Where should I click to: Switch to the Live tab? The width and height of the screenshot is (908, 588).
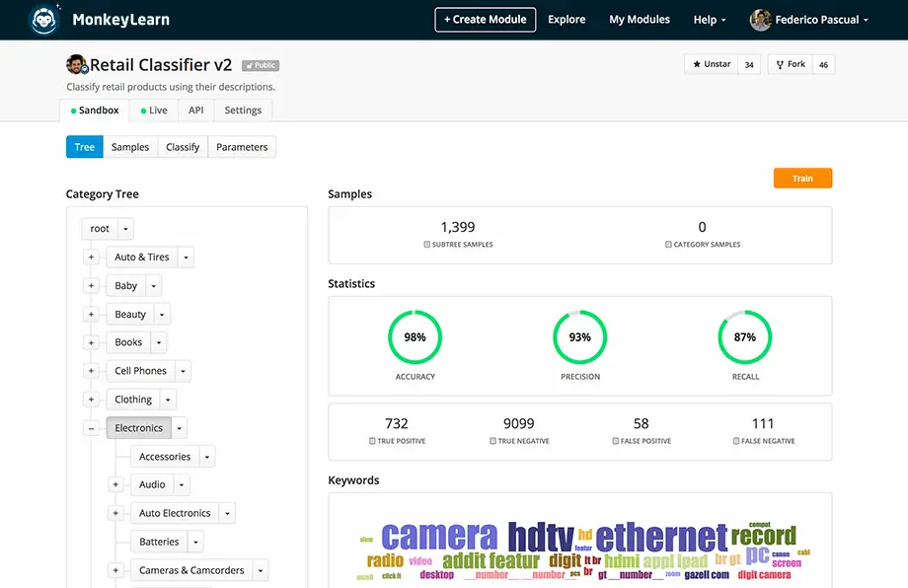tap(153, 110)
